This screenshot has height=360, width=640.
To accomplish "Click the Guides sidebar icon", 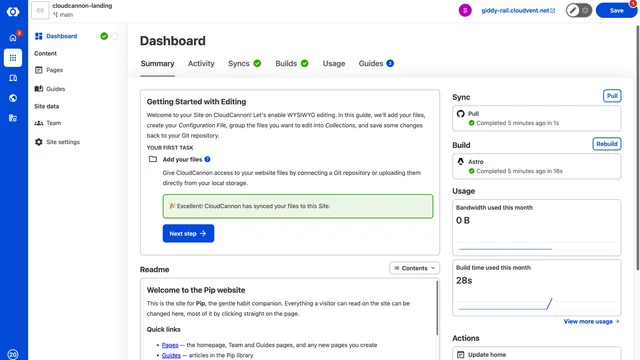I will point(39,89).
